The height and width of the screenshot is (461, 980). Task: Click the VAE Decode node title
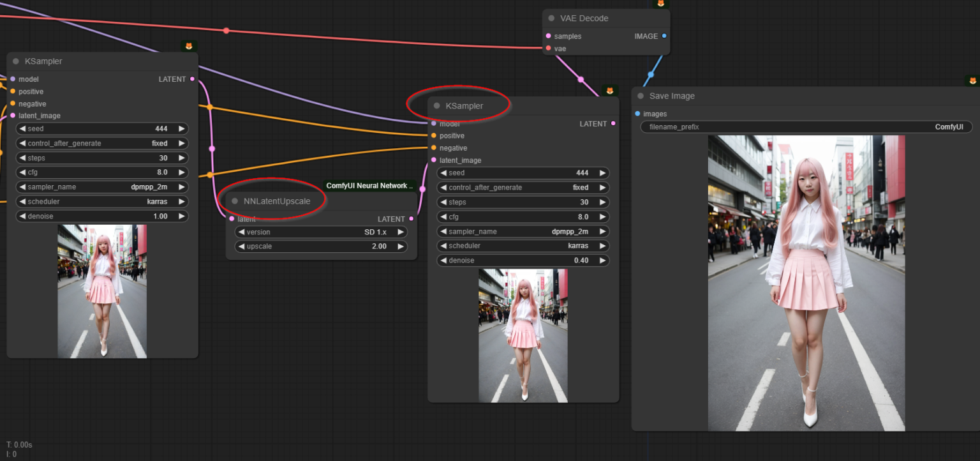coord(584,19)
